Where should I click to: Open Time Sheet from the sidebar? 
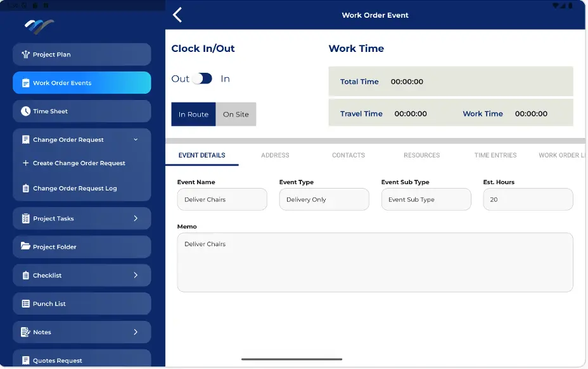[x=82, y=111]
